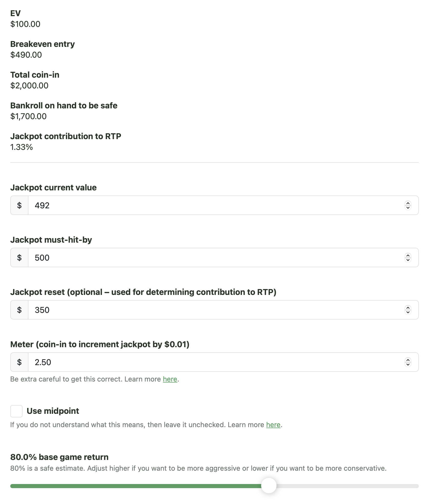429x504 pixels.
Task: Increment Jackpot current value with up arrow
Action: click(408, 203)
